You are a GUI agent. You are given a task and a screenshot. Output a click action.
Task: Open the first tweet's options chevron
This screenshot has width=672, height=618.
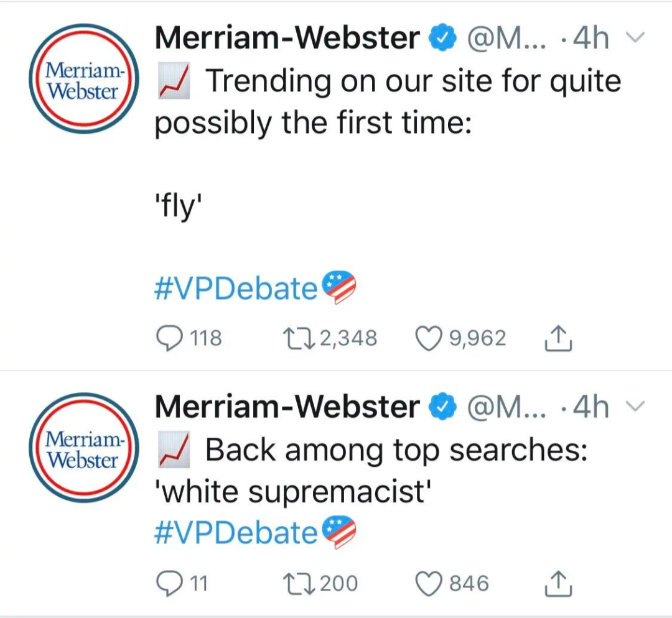pos(635,38)
